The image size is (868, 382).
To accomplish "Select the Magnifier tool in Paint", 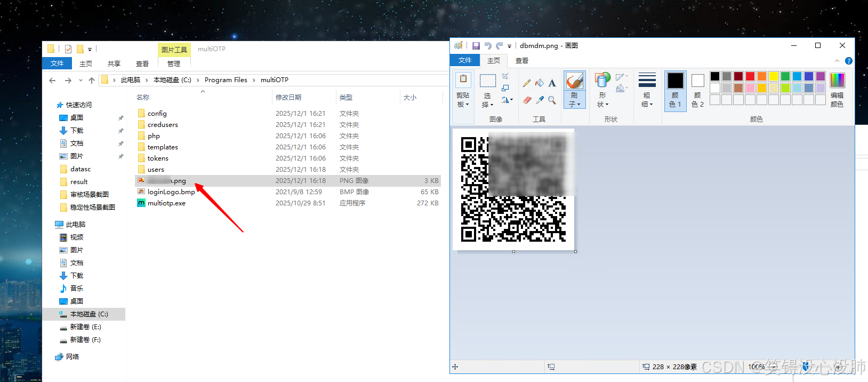I will click(552, 100).
